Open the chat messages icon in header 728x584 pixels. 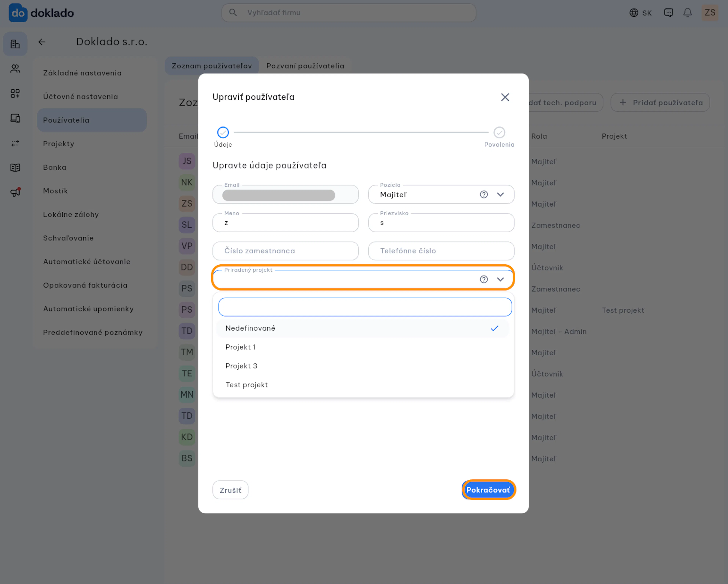[668, 13]
